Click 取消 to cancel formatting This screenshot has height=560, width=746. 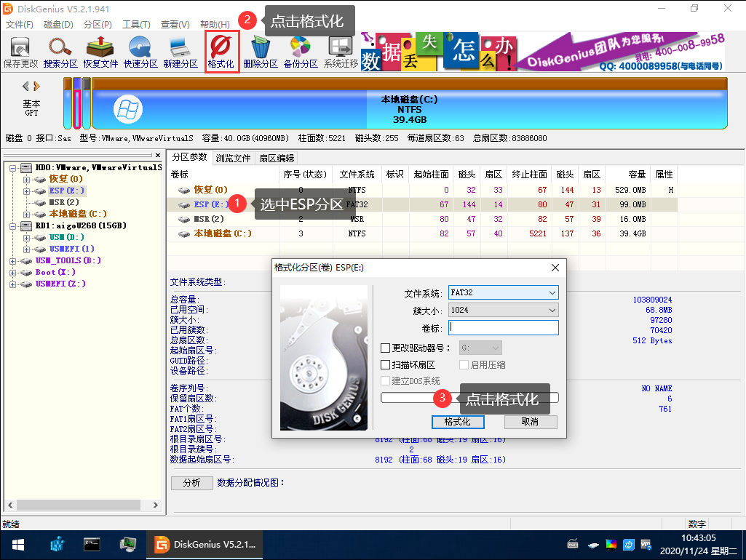point(531,422)
